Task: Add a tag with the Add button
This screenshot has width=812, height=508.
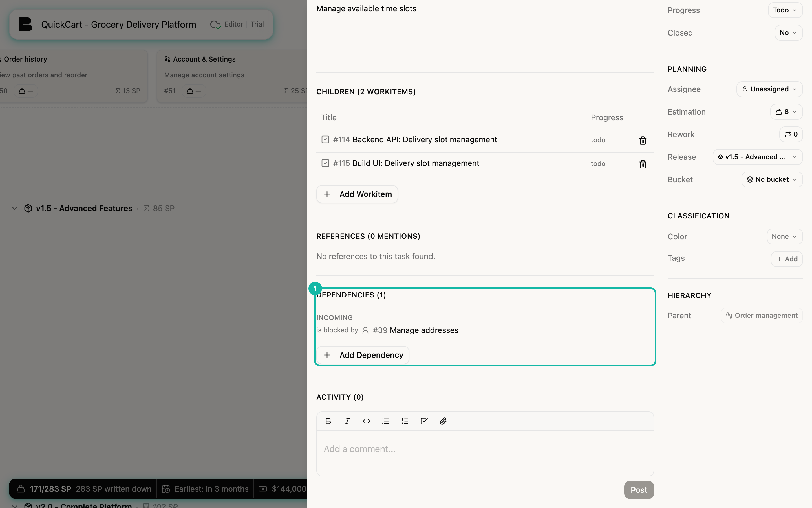Action: pos(787,259)
